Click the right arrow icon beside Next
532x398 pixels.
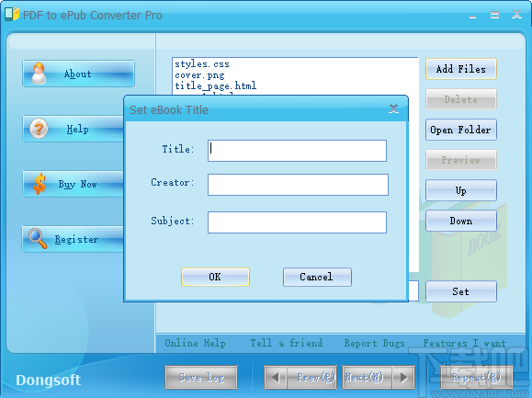pyautogui.click(x=403, y=377)
